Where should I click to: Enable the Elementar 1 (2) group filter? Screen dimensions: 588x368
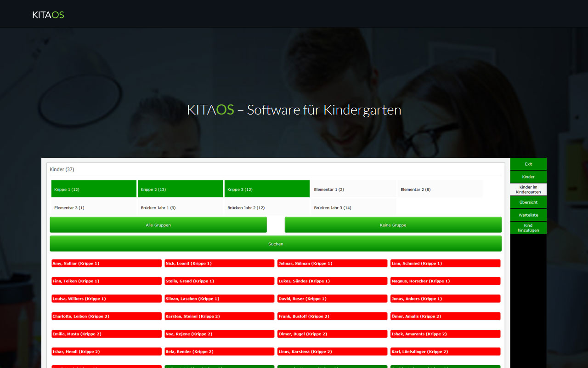(353, 189)
